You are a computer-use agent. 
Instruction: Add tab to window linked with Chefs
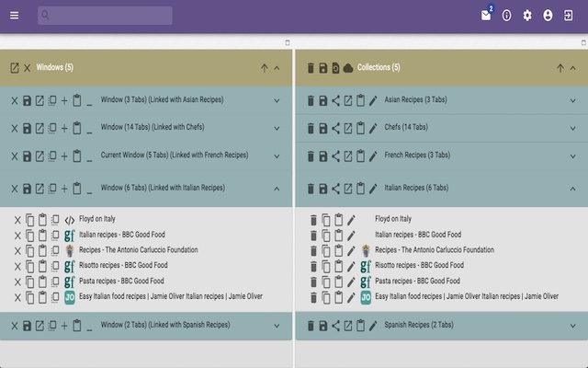coord(64,129)
